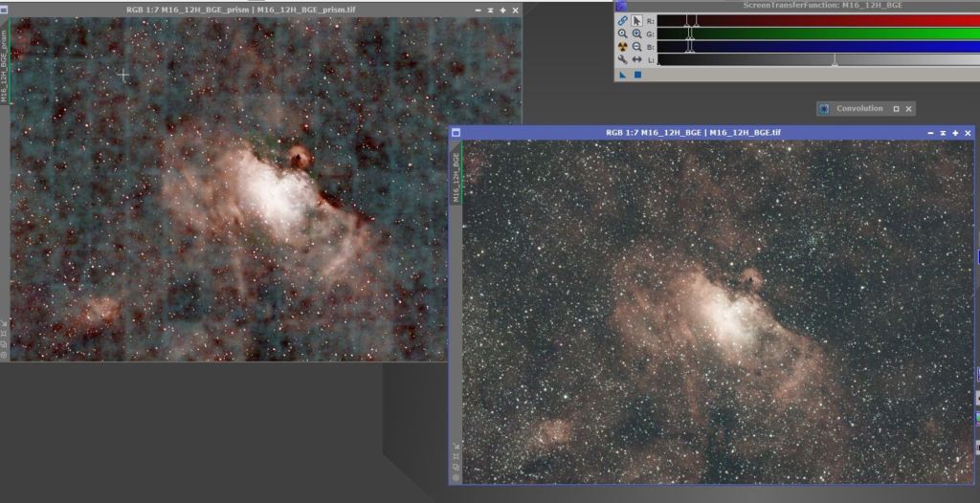Close the iconized Convolution window

click(909, 109)
